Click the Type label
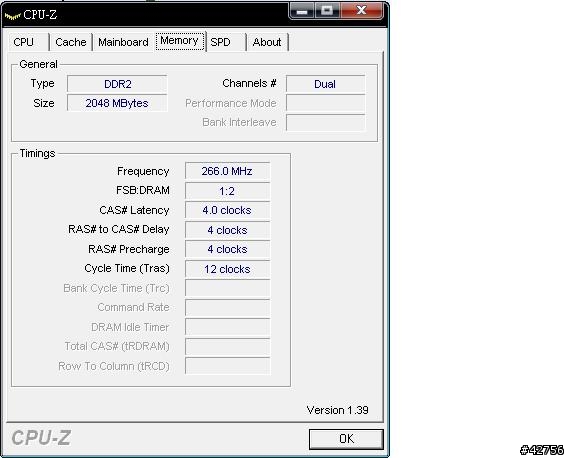 (42, 84)
